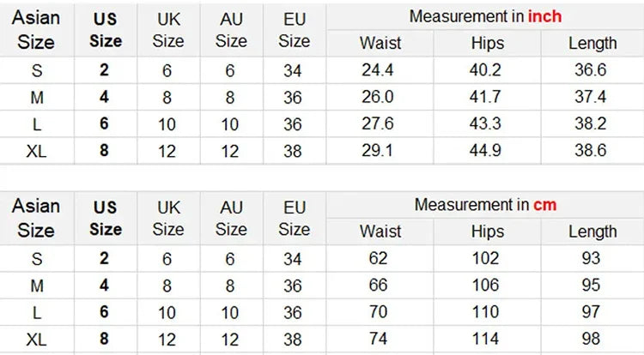Select the 93 length cell
644x355 pixels.
click(591, 258)
